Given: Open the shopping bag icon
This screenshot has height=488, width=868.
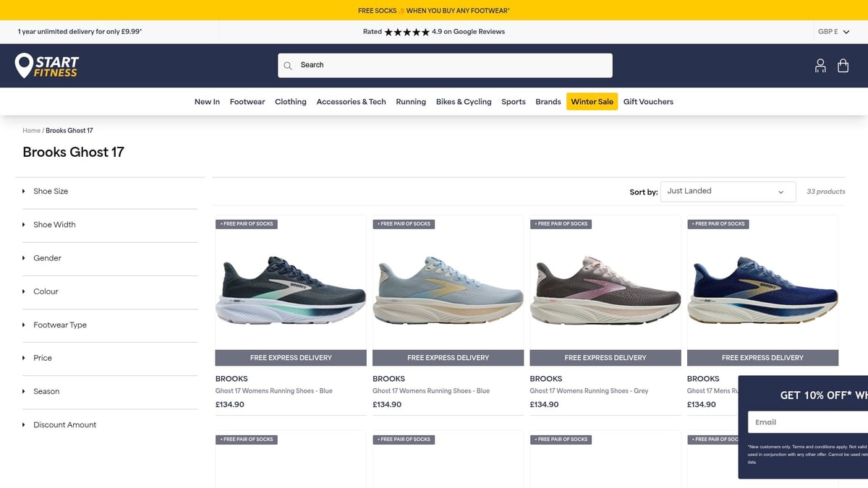Looking at the screenshot, I should [843, 66].
